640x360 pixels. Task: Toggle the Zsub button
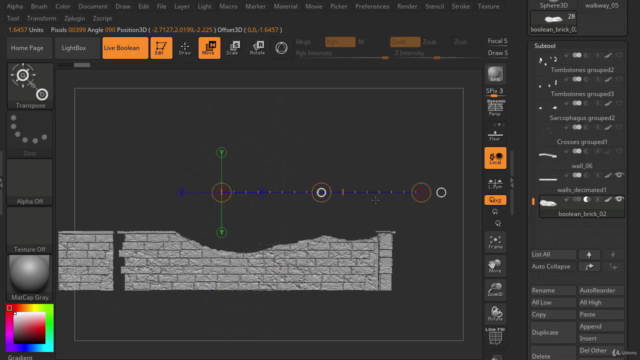[x=429, y=42]
